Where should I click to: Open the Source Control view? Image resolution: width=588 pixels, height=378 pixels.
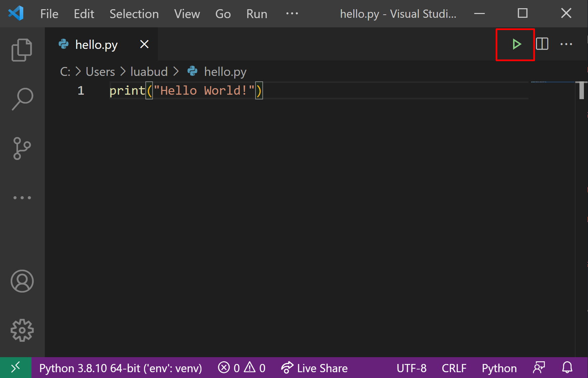(x=22, y=148)
